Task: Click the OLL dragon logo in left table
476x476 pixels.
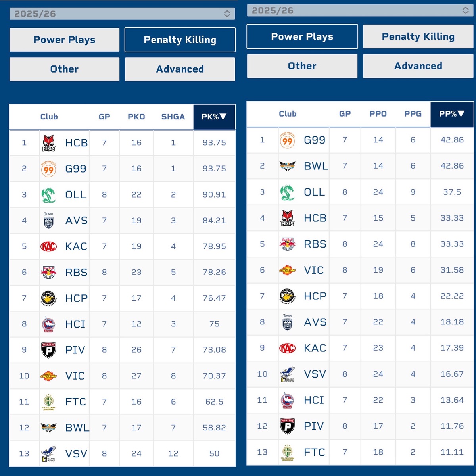Action: (49, 195)
